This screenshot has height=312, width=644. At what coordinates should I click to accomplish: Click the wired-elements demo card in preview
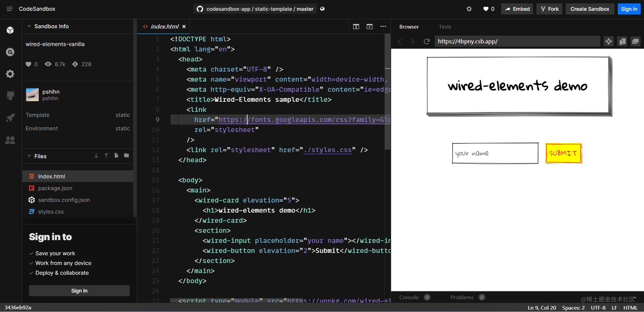coord(519,86)
